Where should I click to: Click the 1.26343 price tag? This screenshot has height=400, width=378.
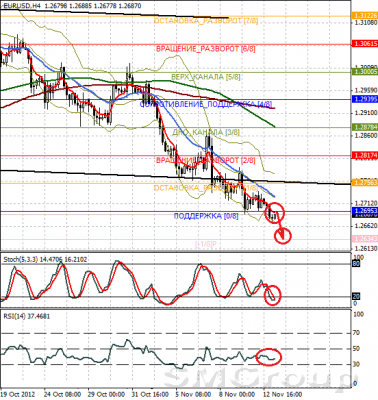[x=365, y=239]
